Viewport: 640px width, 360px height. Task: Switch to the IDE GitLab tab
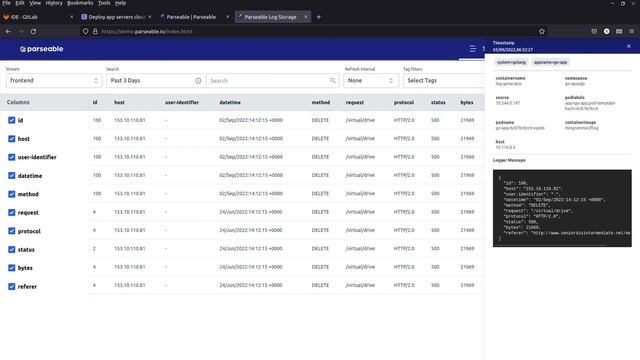pos(39,17)
